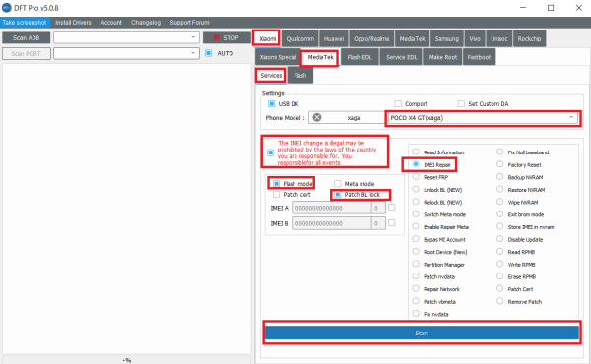Click the IMEI A input field
591x364 pixels.
tap(331, 208)
